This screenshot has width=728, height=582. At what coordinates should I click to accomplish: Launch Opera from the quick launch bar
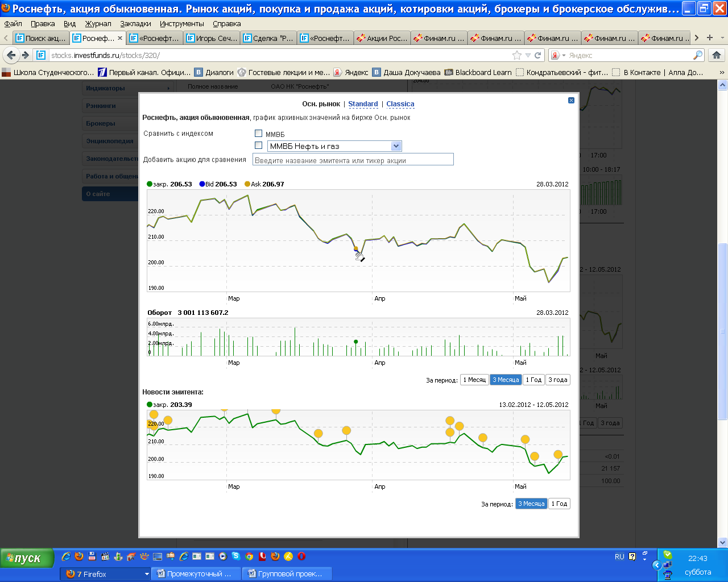point(301,556)
